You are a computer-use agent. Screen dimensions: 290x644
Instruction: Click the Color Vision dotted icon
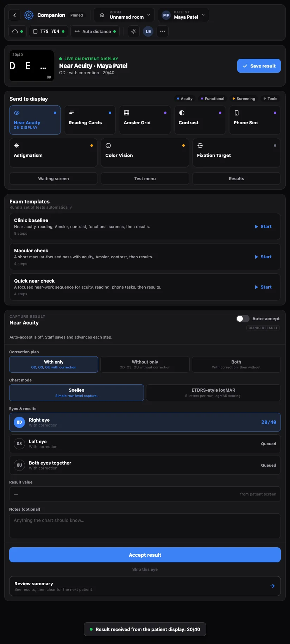click(x=108, y=145)
